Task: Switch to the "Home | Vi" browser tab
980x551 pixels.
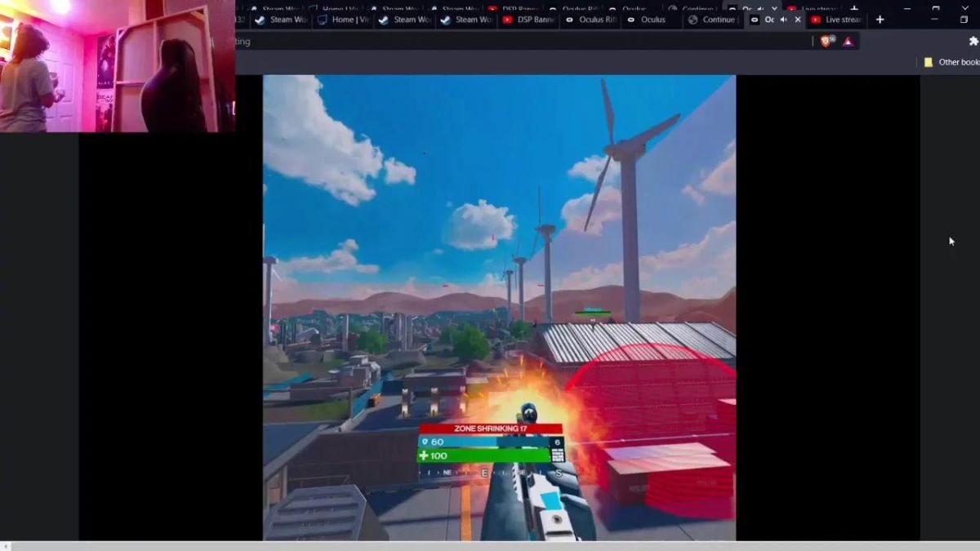Action: pyautogui.click(x=341, y=20)
